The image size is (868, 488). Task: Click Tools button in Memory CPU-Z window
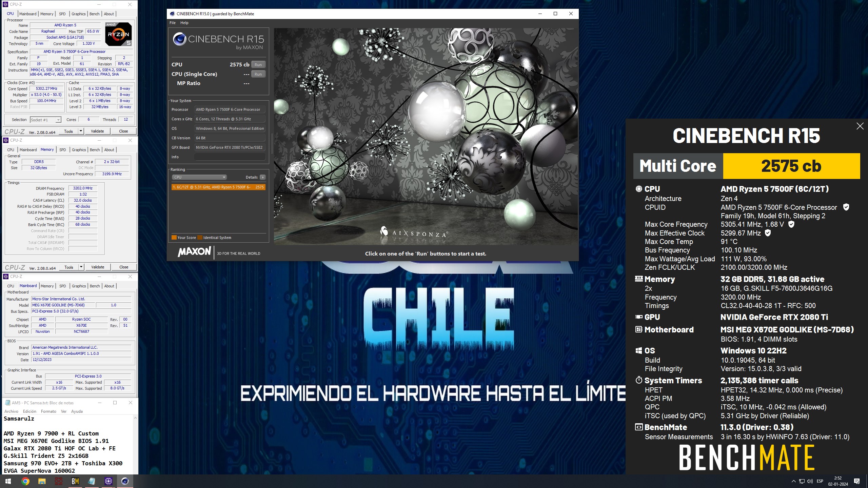69,267
